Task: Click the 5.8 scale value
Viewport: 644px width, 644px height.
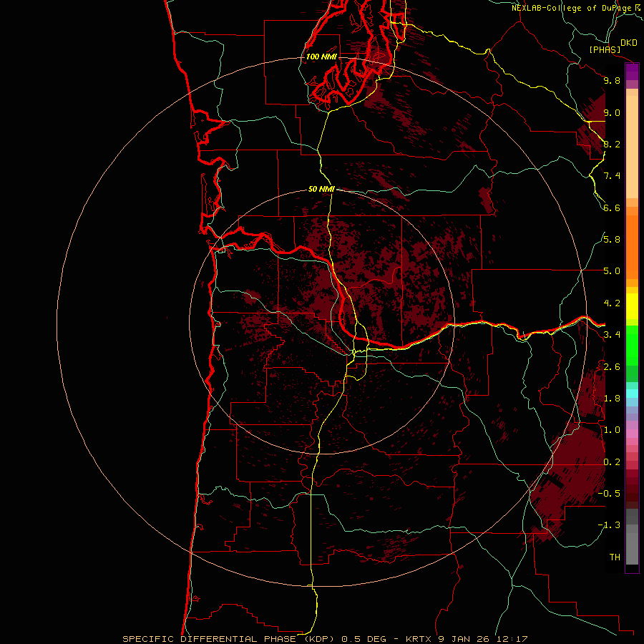Action: pos(612,240)
